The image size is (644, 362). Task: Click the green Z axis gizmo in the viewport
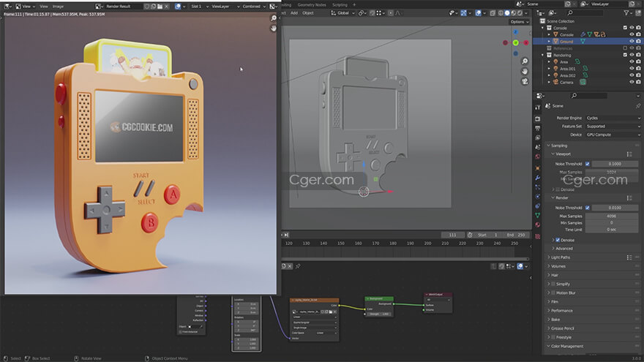pos(515,42)
